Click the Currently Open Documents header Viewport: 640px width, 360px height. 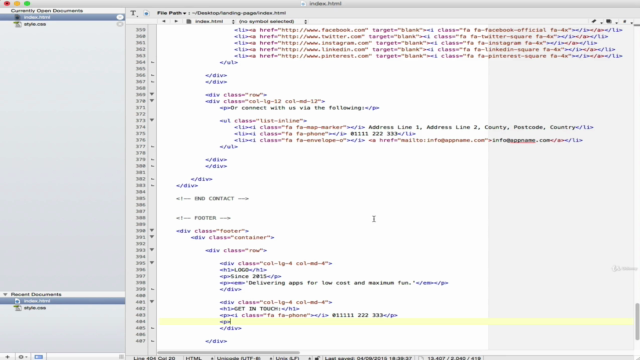[x=47, y=11]
